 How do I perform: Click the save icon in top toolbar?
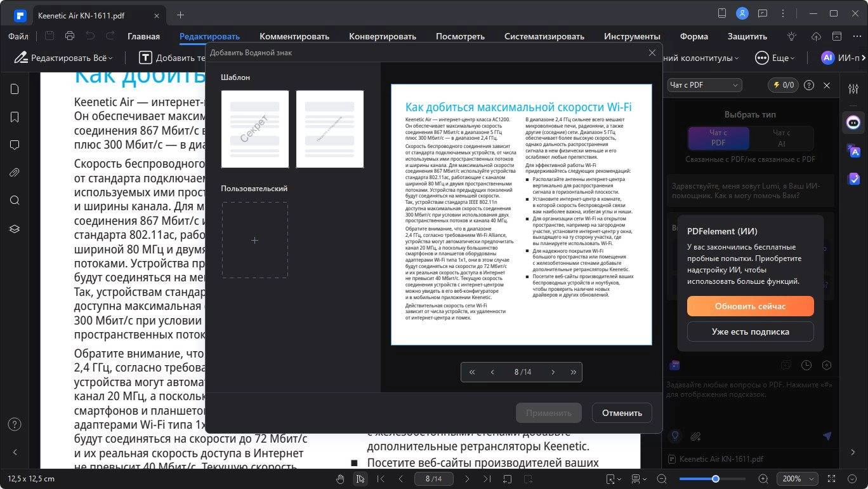(49, 36)
